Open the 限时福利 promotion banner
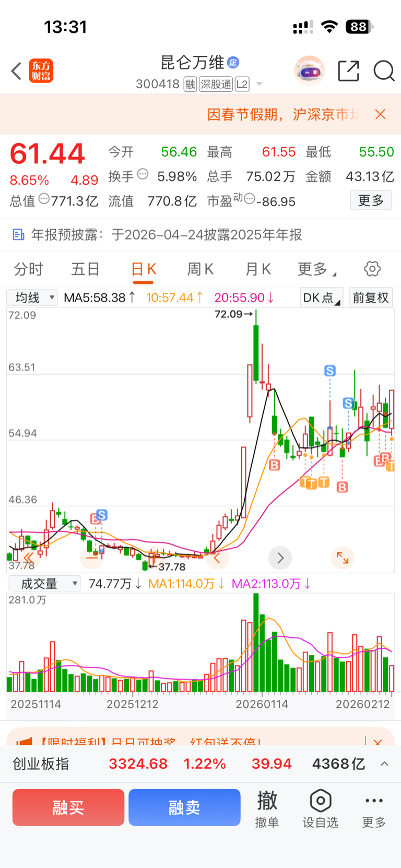Viewport: 401px width, 868px height. pyautogui.click(x=200, y=737)
